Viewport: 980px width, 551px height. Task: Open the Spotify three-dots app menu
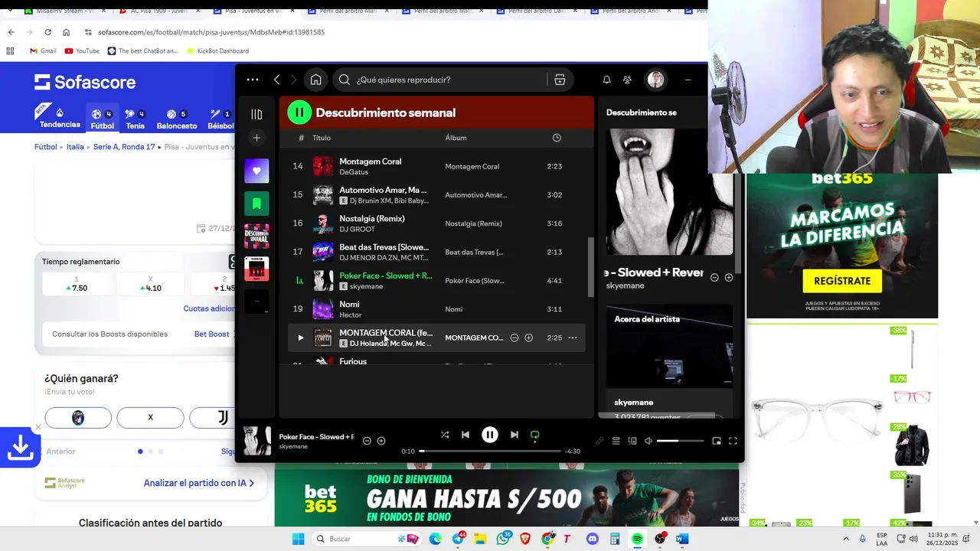(x=253, y=80)
